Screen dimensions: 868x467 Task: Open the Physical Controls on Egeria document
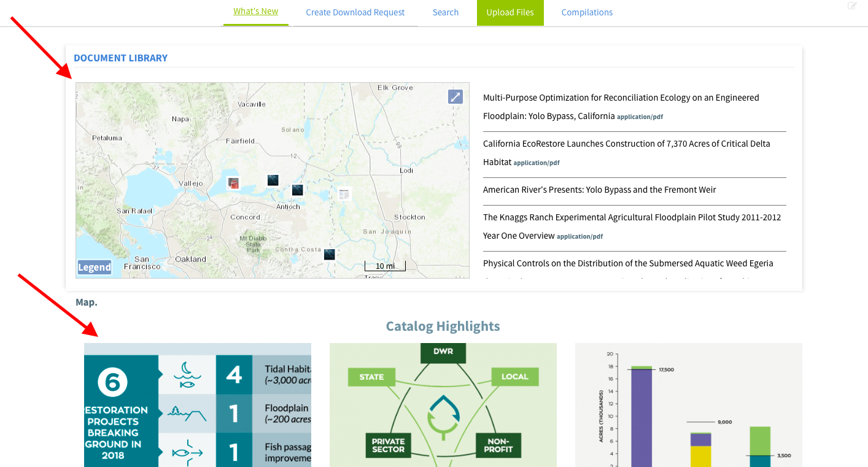(x=627, y=263)
